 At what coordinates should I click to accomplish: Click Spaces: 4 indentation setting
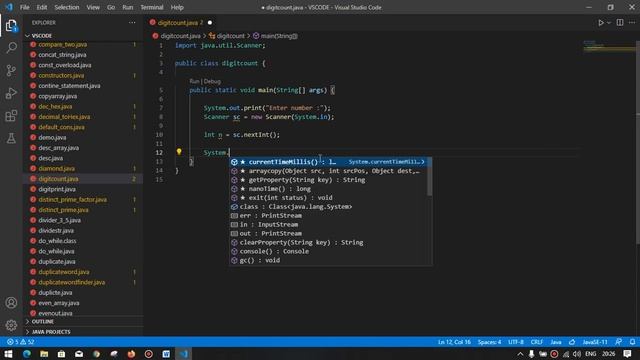(x=489, y=342)
